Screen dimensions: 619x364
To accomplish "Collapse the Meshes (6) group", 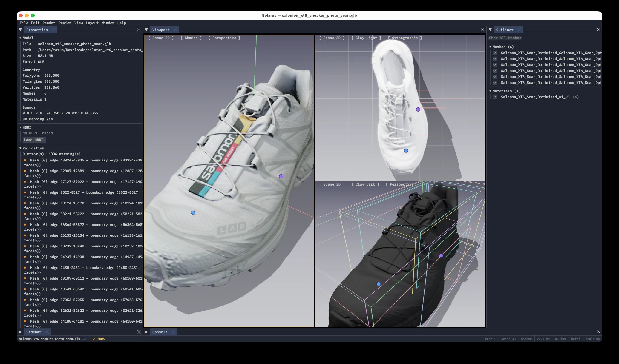I will click(x=490, y=47).
